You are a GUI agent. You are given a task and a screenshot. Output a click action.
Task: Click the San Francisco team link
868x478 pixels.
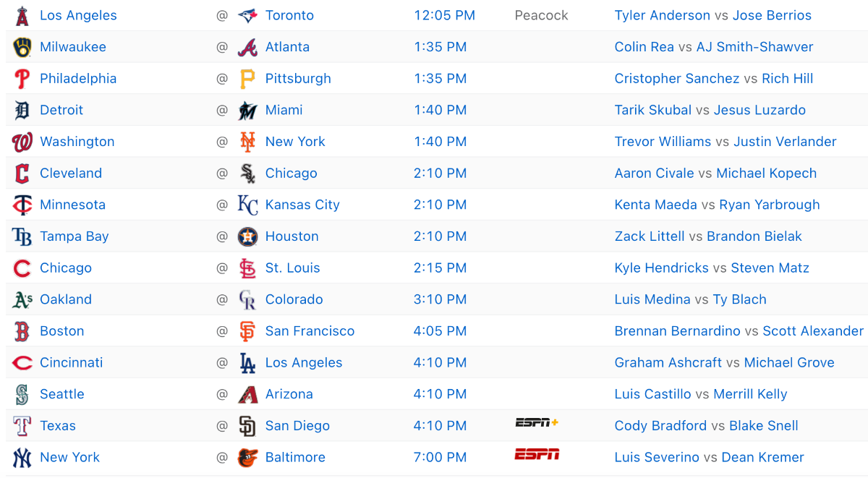pos(310,331)
